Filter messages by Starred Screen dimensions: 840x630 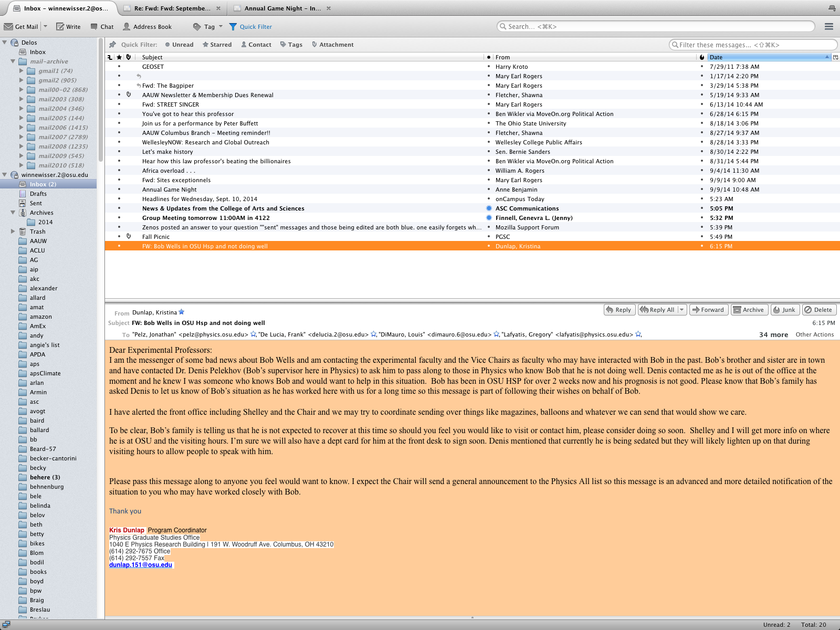click(217, 45)
